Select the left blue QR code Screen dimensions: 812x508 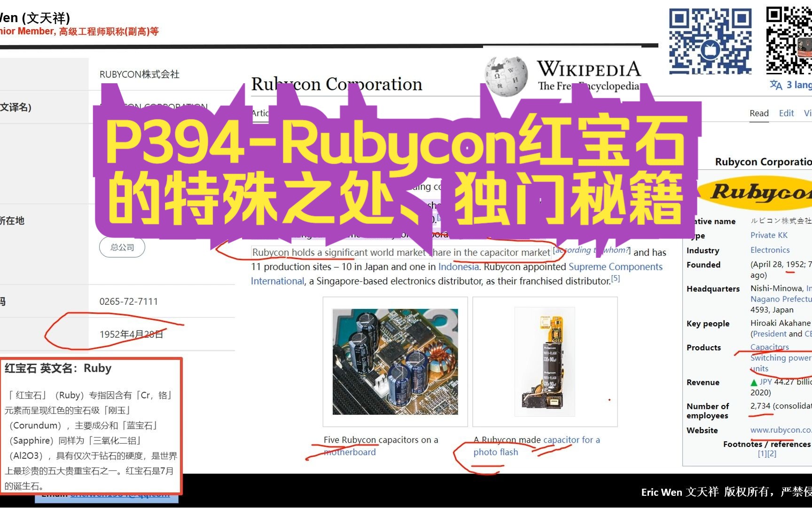710,41
